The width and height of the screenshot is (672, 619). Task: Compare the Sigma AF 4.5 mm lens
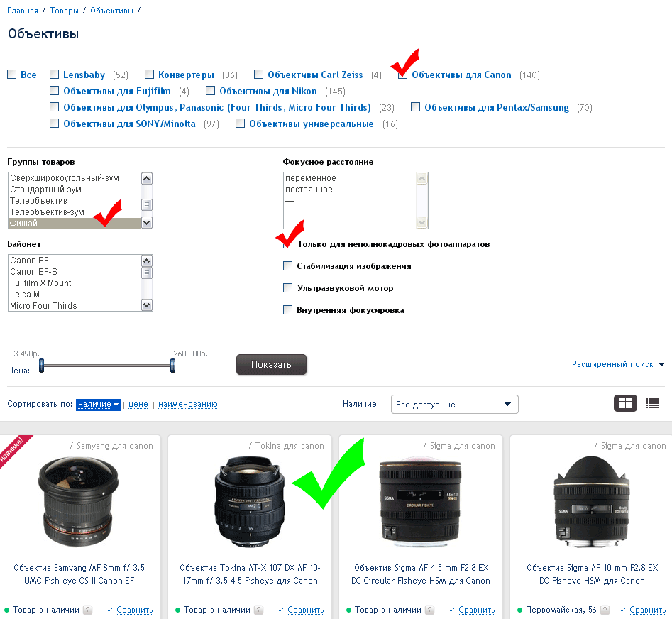477,610
